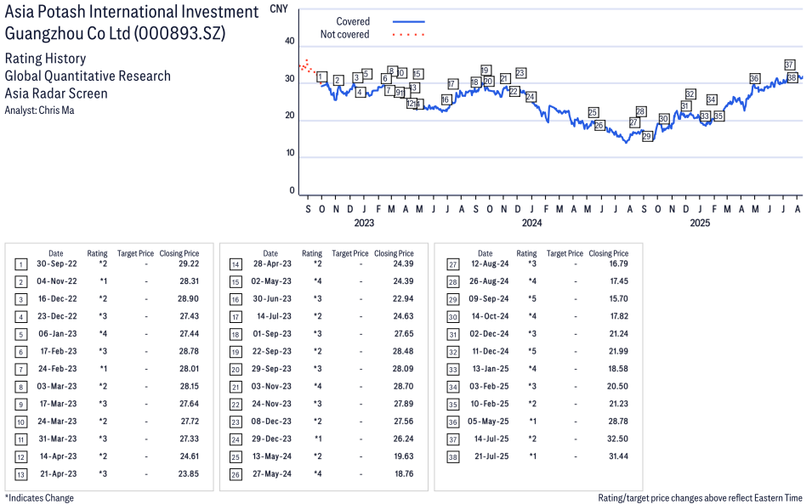Select chart marker 2 on the price line

tap(338, 80)
